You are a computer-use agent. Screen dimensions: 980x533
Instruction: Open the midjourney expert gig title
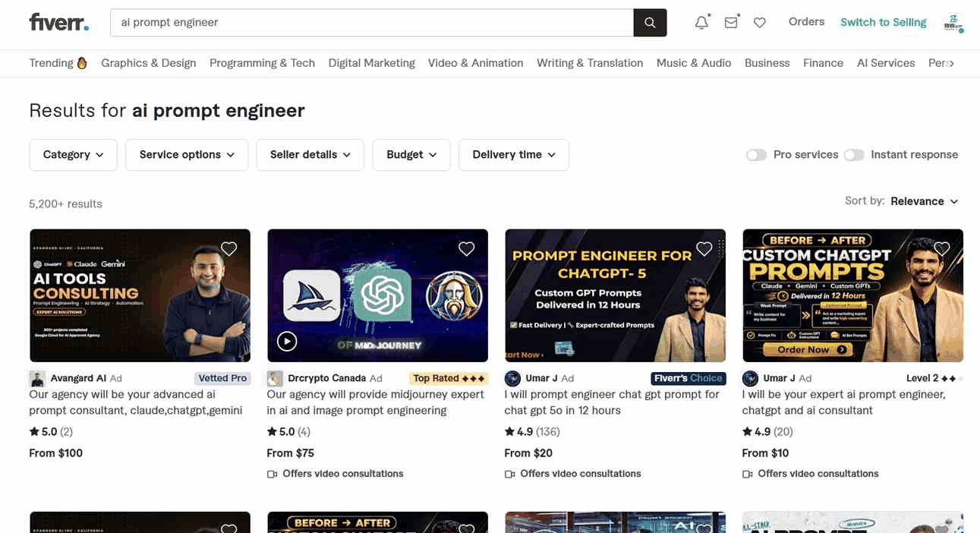click(x=375, y=402)
